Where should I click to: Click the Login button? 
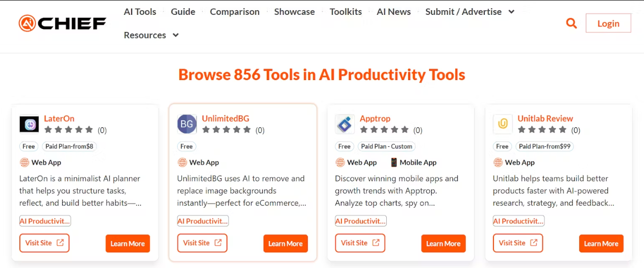click(608, 23)
